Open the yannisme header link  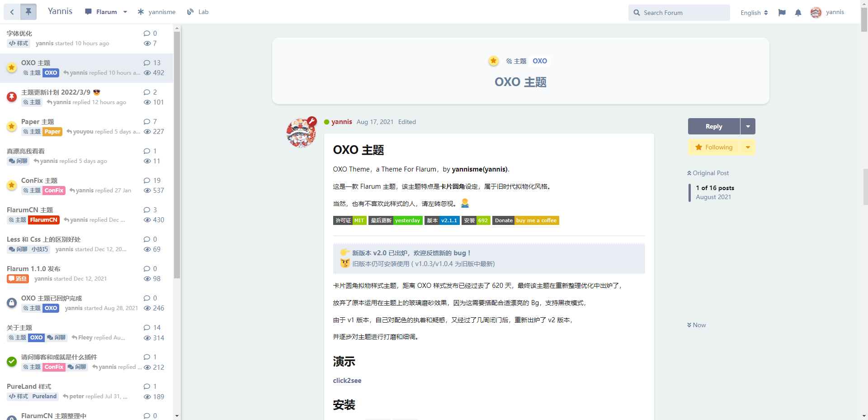tap(156, 12)
